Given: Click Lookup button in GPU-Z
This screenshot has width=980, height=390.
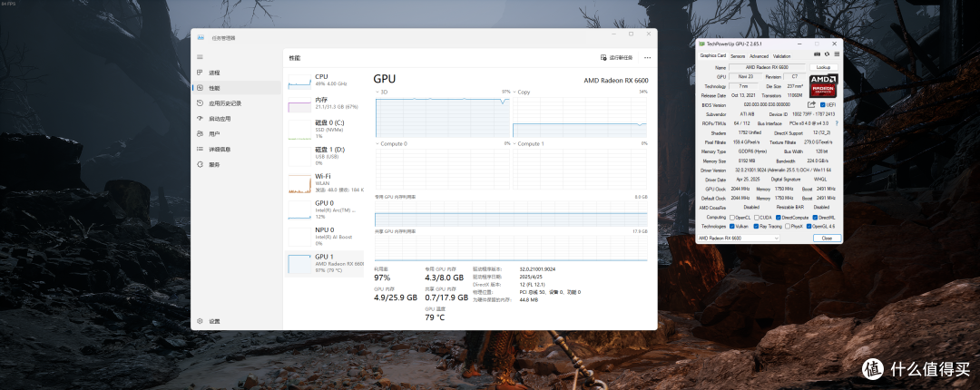Looking at the screenshot, I should pyautogui.click(x=824, y=67).
